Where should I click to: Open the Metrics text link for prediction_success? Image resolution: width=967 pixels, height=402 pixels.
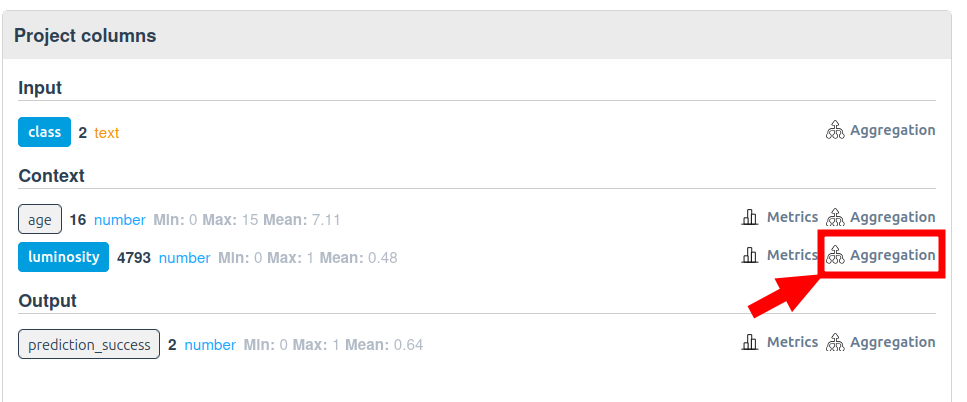(x=792, y=342)
